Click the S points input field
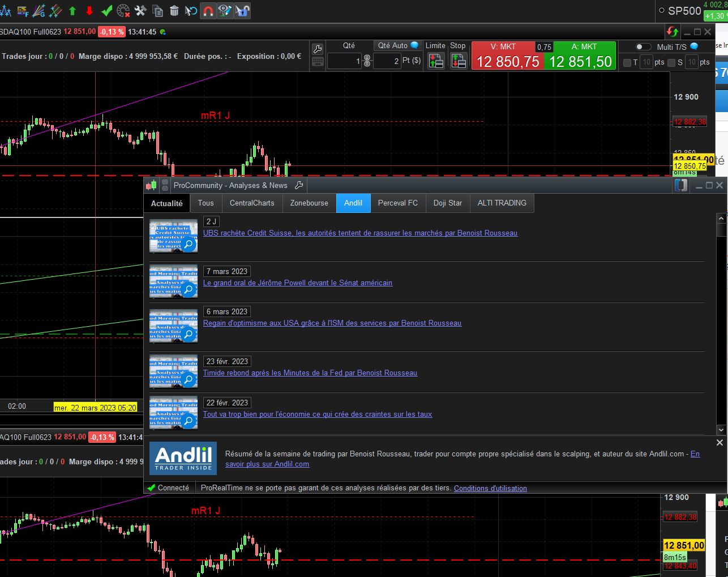The width and height of the screenshot is (728, 577). click(692, 62)
